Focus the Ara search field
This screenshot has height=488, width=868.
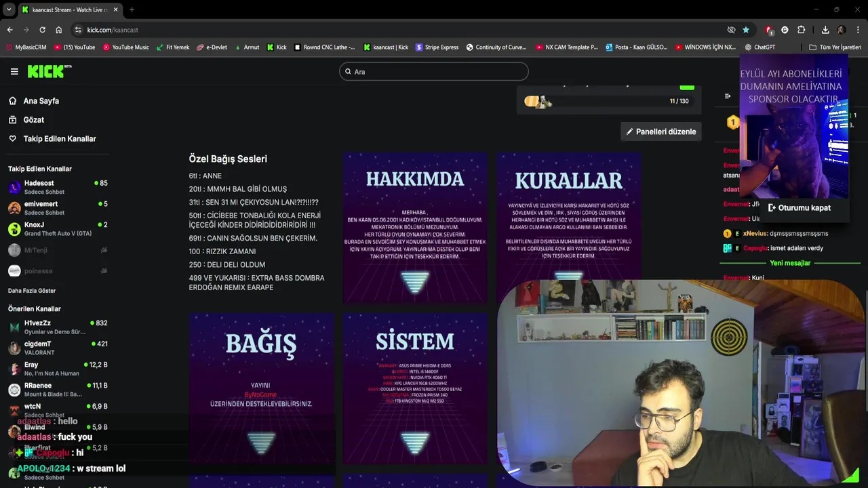coord(434,71)
